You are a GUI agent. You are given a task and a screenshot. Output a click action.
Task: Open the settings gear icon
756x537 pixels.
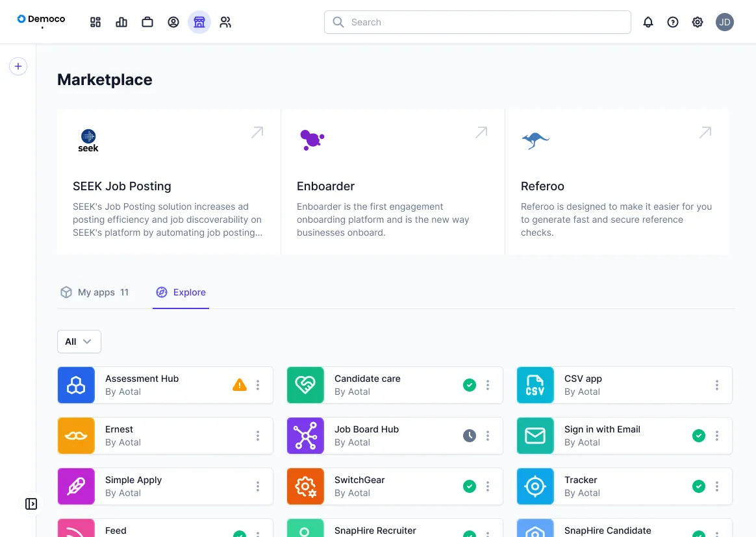[x=698, y=22]
